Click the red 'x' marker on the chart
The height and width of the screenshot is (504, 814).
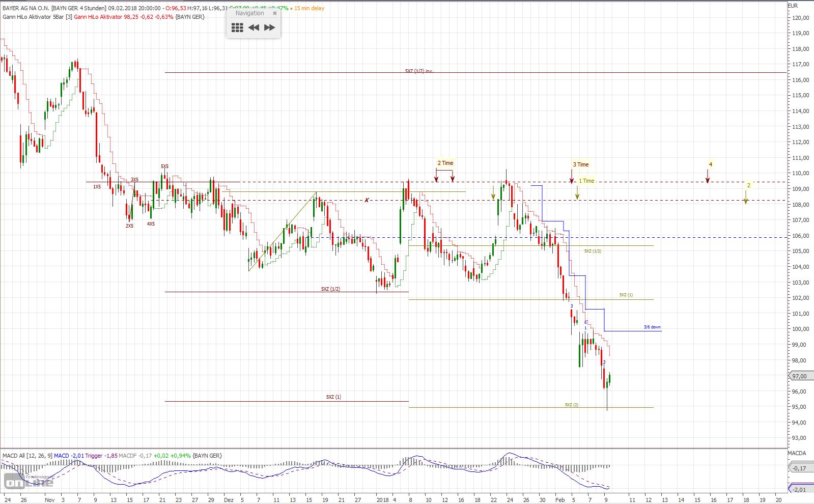pos(367,200)
